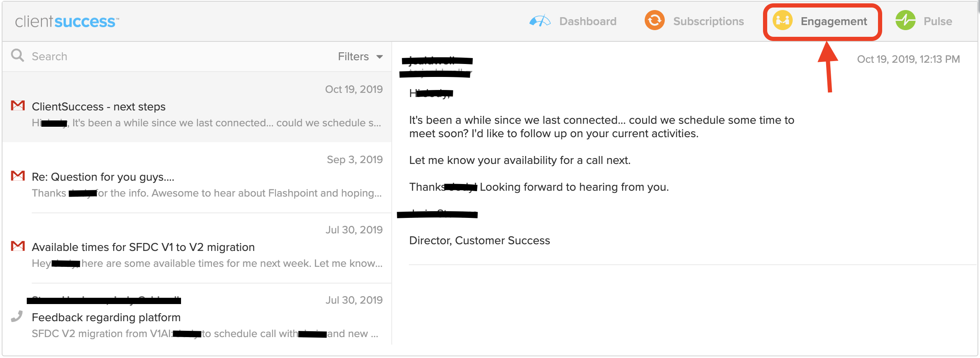Click the Filters dropdown arrow

tap(380, 57)
